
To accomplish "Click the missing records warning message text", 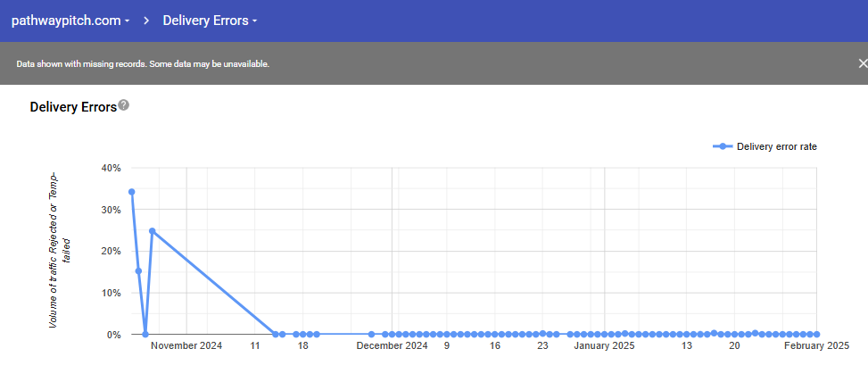I will click(143, 64).
